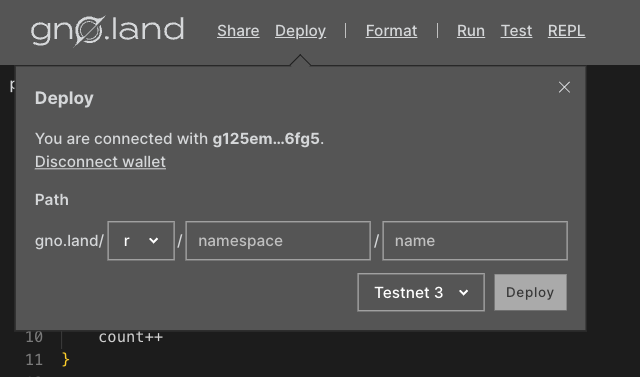Start tests with the Test link

click(516, 31)
